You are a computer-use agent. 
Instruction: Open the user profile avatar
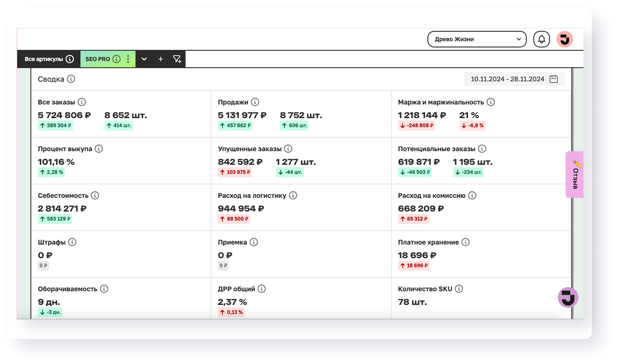point(565,39)
